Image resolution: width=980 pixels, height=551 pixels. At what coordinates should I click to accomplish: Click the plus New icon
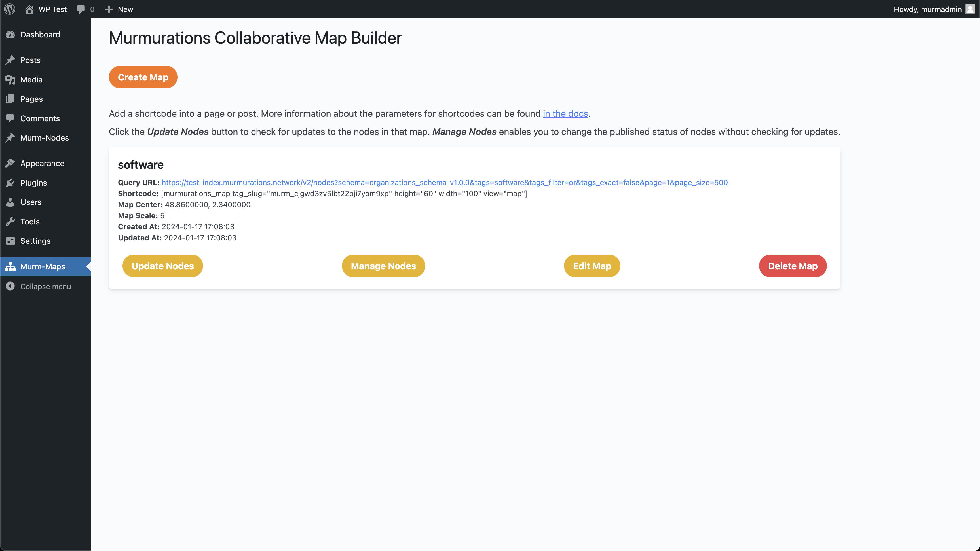click(109, 9)
